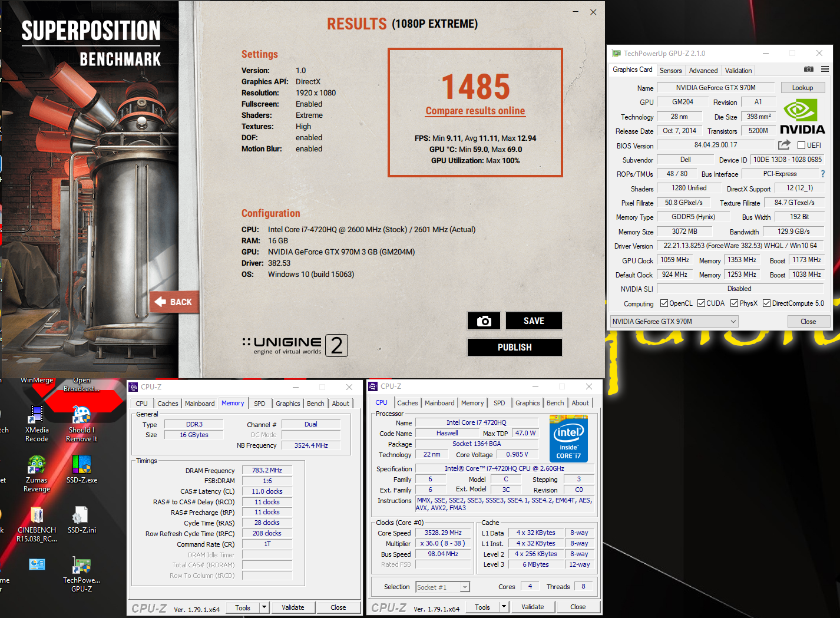This screenshot has width=840, height=618.
Task: Click the benchmark score 1485
Action: [x=475, y=87]
